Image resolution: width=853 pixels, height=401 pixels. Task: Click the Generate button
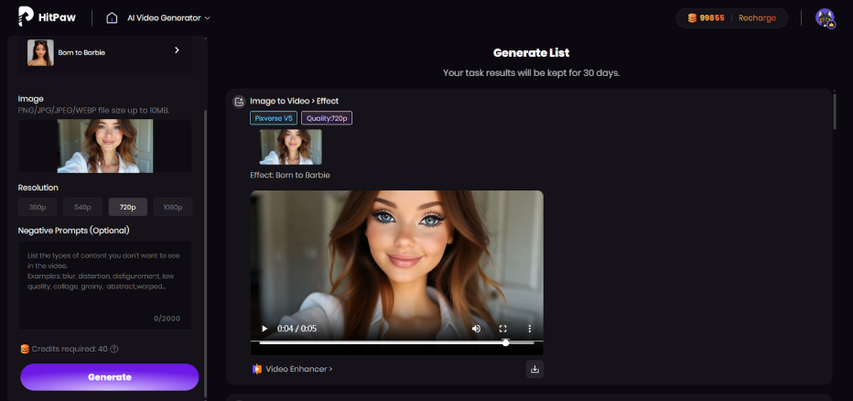(x=109, y=377)
